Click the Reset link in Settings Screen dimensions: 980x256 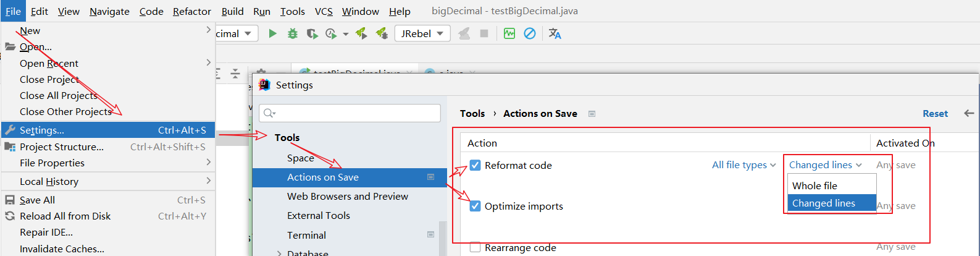935,113
